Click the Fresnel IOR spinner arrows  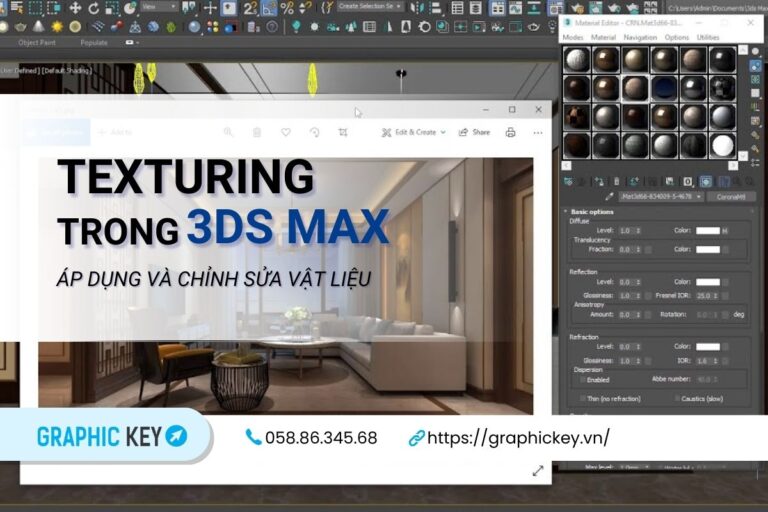(716, 295)
